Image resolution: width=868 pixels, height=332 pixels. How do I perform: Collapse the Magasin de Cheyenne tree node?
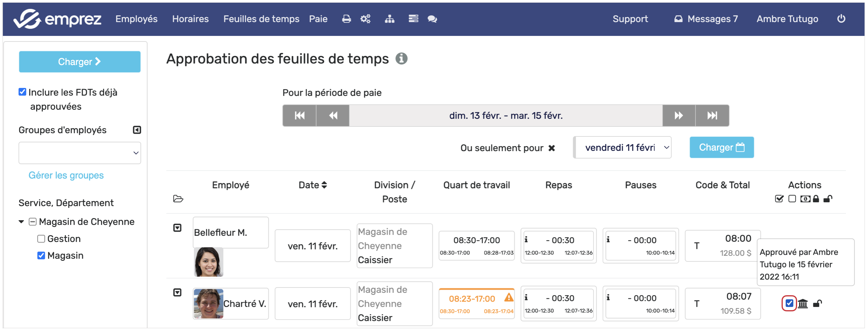click(x=21, y=222)
